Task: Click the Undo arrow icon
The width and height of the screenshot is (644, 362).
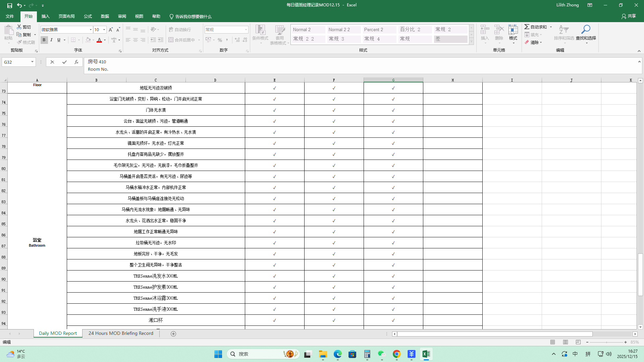Action: [x=19, y=5]
